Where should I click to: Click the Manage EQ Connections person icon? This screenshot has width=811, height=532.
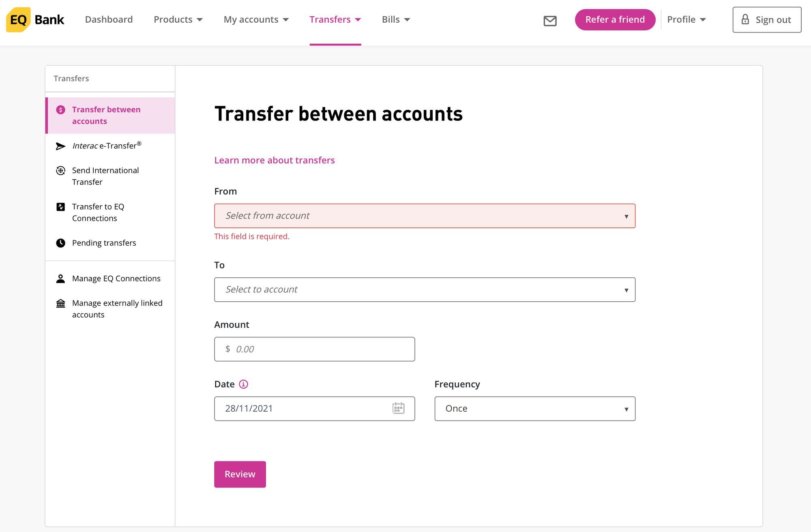tap(60, 279)
